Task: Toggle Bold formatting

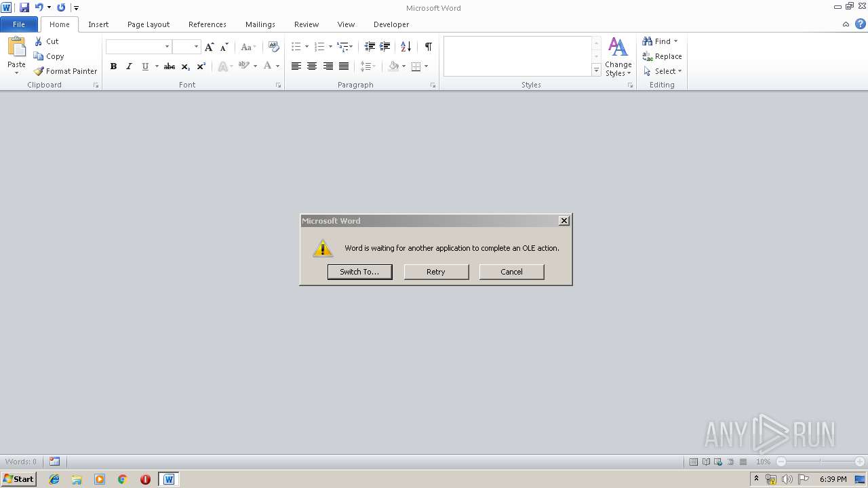Action: [113, 66]
